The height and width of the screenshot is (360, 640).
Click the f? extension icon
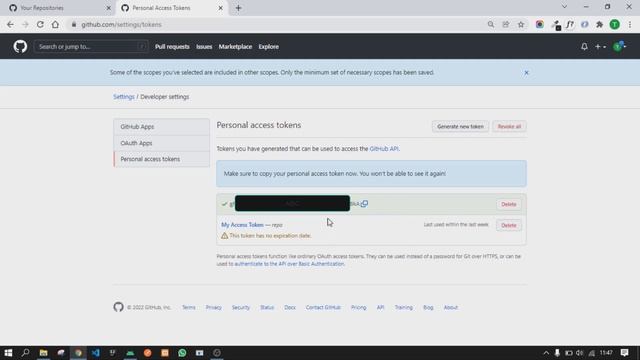coord(570,24)
